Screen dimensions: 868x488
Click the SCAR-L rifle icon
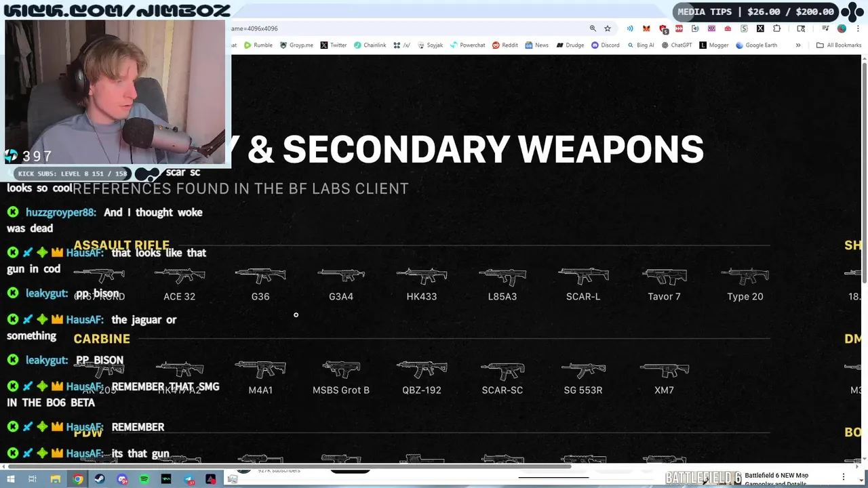click(x=583, y=276)
